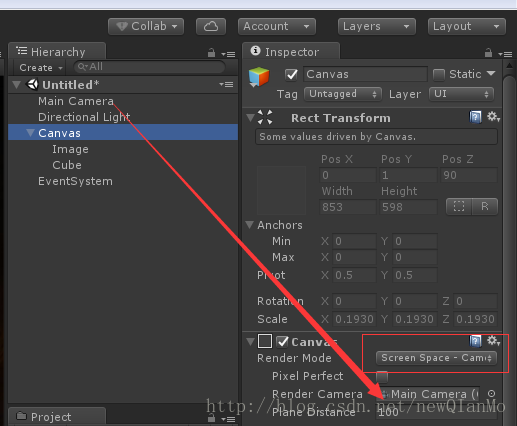The image size is (517, 426).
Task: Collapse the Rect Transform component
Action: 250,118
